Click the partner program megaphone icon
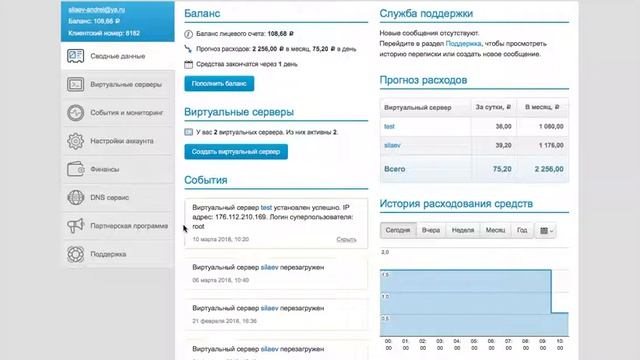640x360 pixels. click(x=76, y=226)
